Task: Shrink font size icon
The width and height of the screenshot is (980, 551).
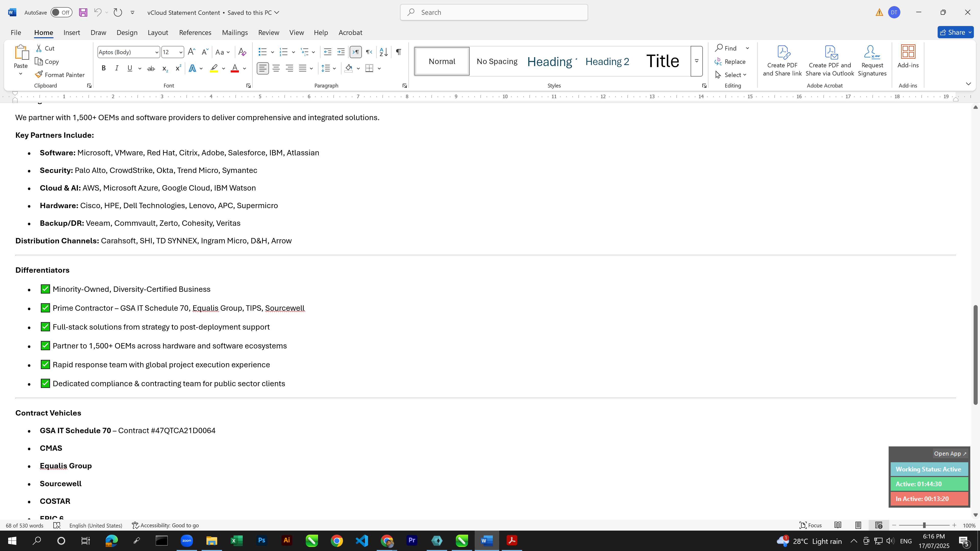Action: point(205,52)
